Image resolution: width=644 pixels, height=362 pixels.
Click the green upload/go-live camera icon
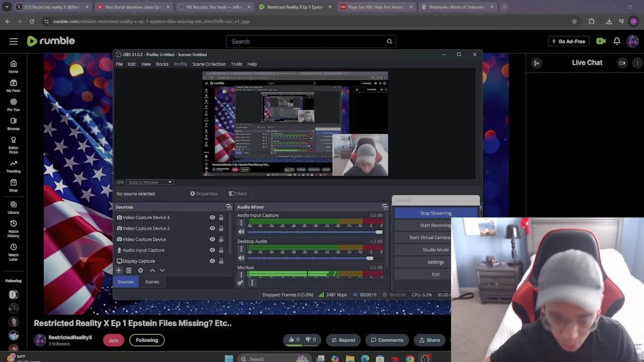[x=601, y=41]
